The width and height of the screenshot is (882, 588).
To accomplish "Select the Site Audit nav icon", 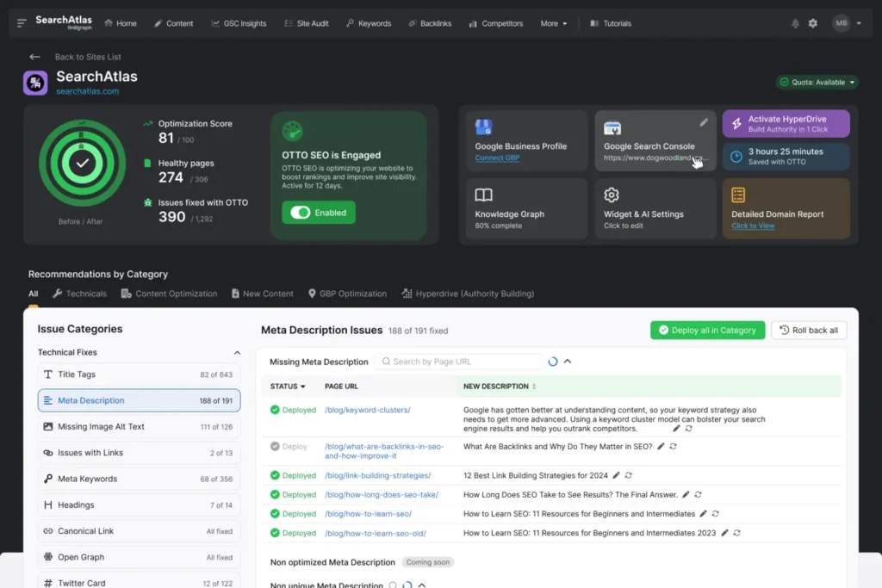I will point(289,23).
